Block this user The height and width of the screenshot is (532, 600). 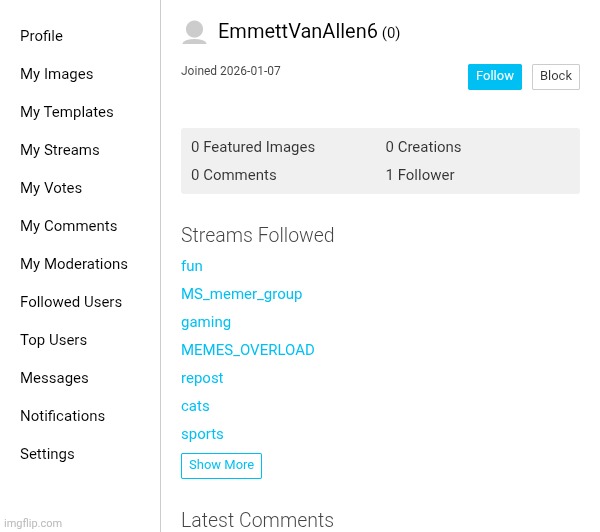point(555,77)
